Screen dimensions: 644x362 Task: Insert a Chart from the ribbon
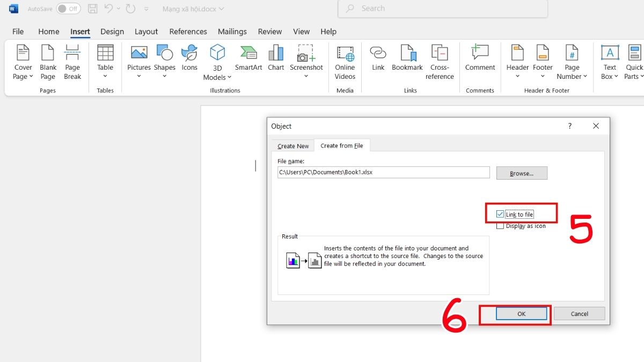coord(275,59)
